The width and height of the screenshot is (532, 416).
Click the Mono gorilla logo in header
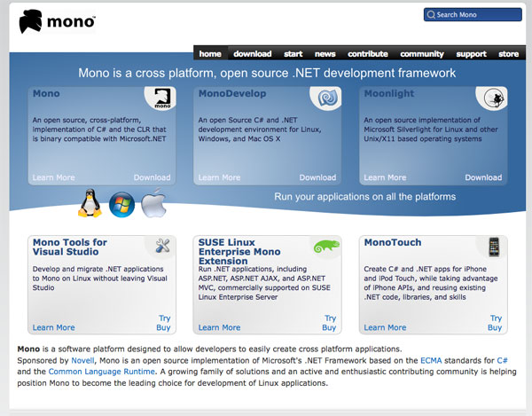click(30, 21)
